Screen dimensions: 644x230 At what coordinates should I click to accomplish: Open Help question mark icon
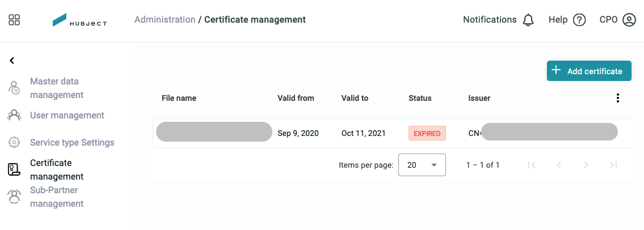pos(579,20)
